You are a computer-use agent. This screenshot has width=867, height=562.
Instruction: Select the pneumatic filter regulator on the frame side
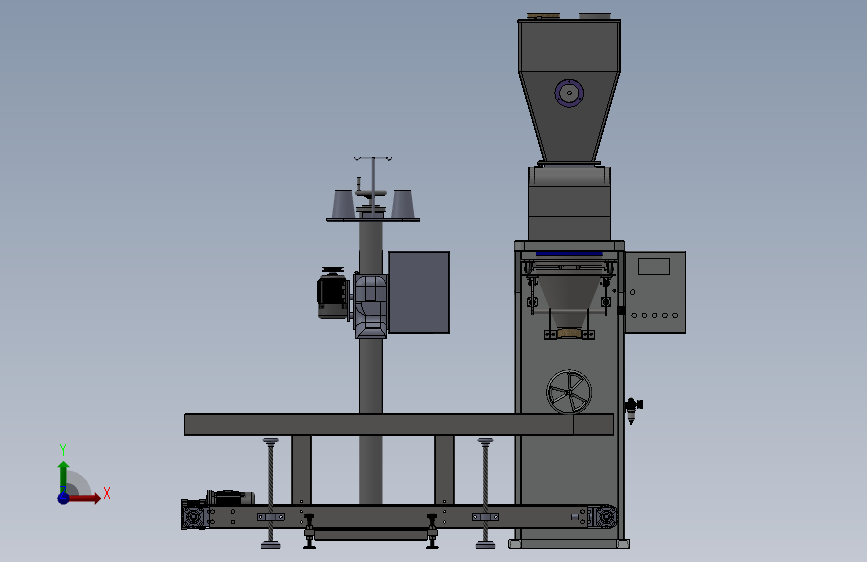pos(633,410)
